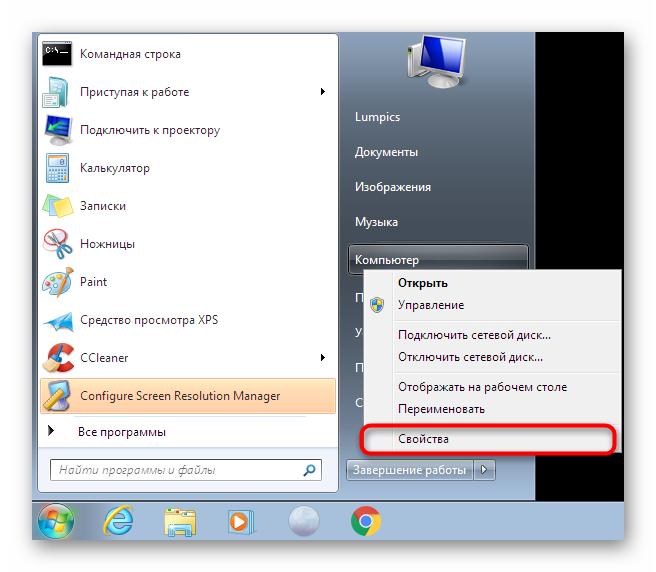This screenshot has width=656, height=572.
Task: Click the Command Prompt icon
Action: (x=57, y=54)
